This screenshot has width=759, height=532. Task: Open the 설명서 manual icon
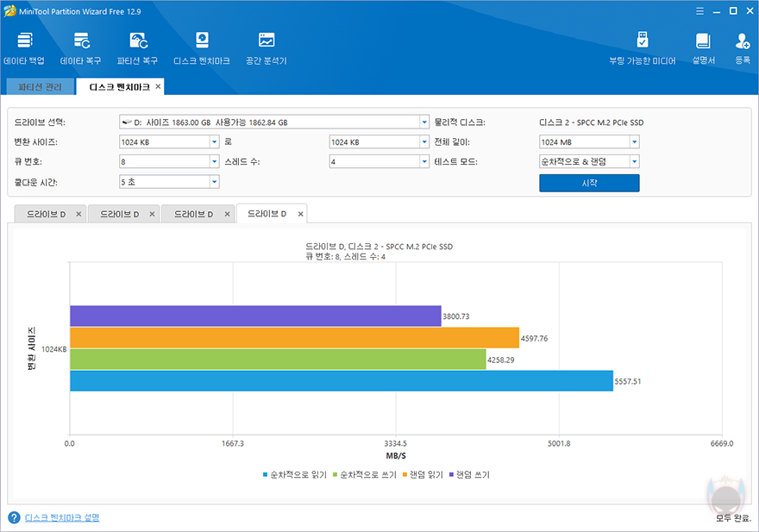click(x=703, y=48)
